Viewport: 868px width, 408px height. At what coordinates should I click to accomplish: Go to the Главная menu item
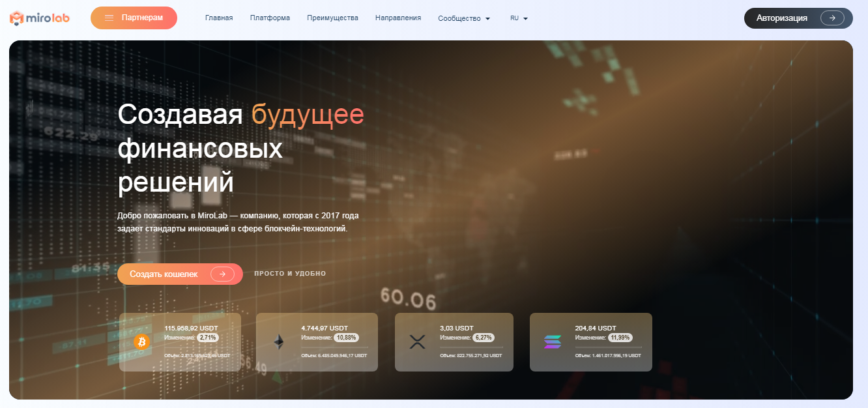[x=219, y=18]
